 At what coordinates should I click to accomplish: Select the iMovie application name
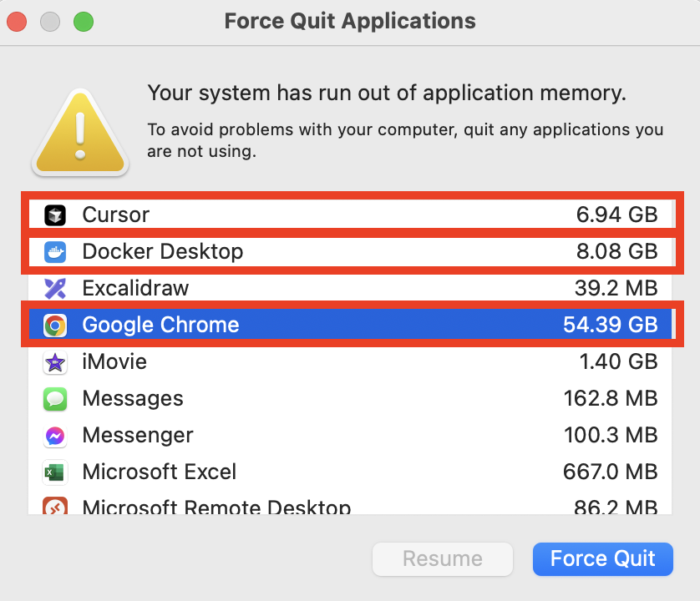[x=114, y=361]
